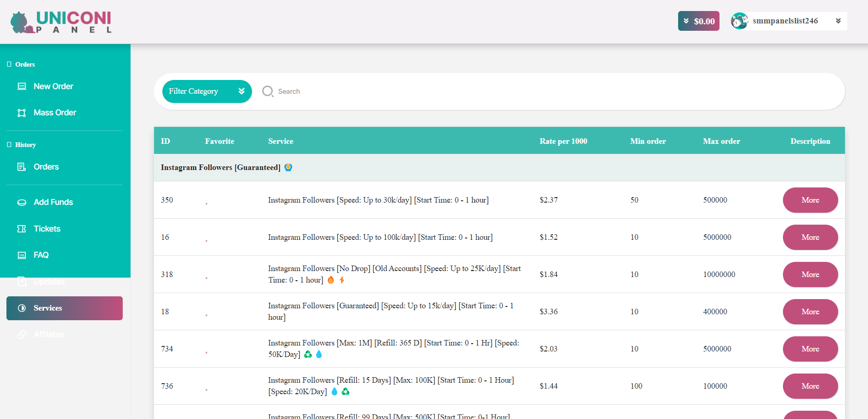Click the Mass Order sidebar icon
This screenshot has width=868, height=419.
(x=22, y=113)
